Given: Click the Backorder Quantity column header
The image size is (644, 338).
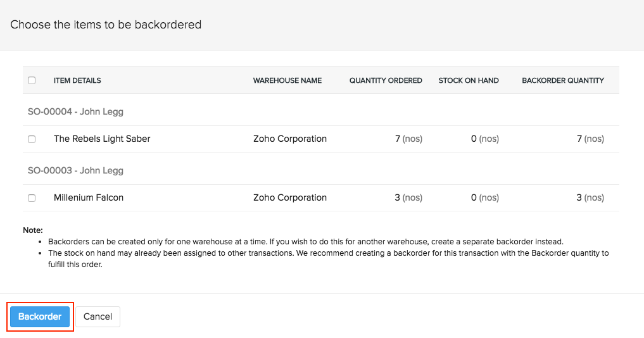Looking at the screenshot, I should pyautogui.click(x=563, y=80).
